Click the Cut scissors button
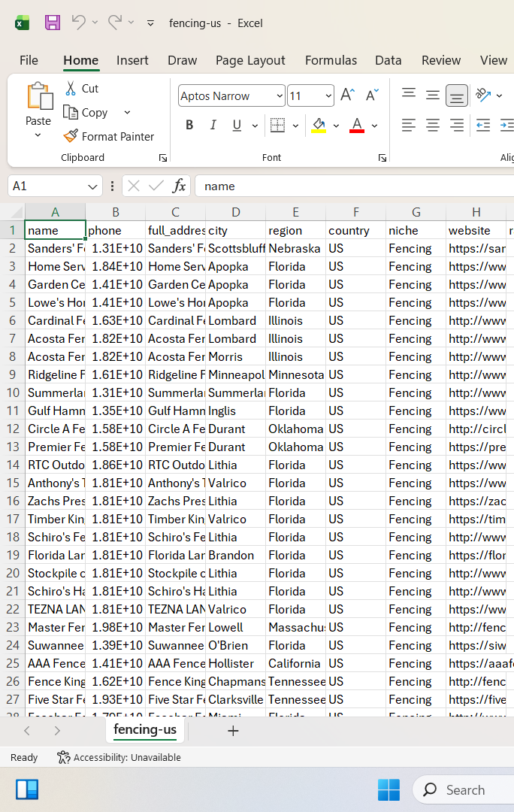The width and height of the screenshot is (514, 812). [82, 89]
